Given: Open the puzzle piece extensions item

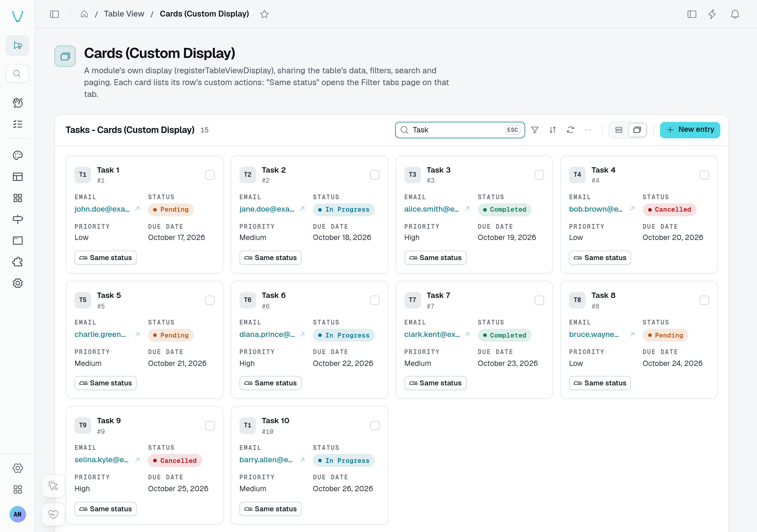Looking at the screenshot, I should [x=17, y=262].
